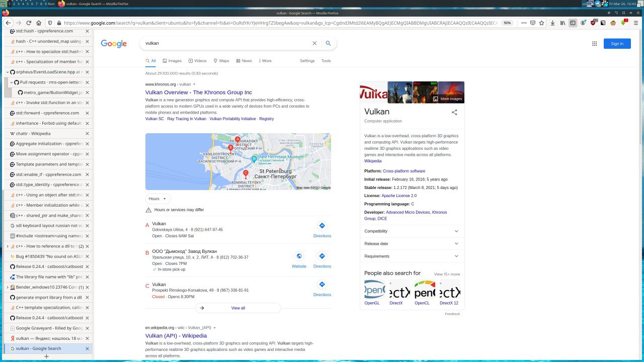Viewport: 644px width, 362px height.
Task: Open page actions three-dot menu
Action: pyautogui.click(x=524, y=23)
